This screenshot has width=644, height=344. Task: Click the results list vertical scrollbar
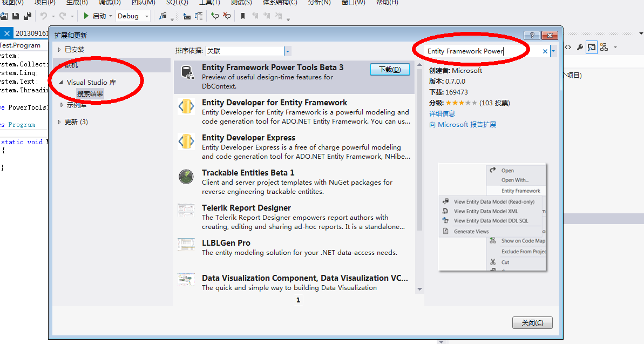pyautogui.click(x=420, y=150)
